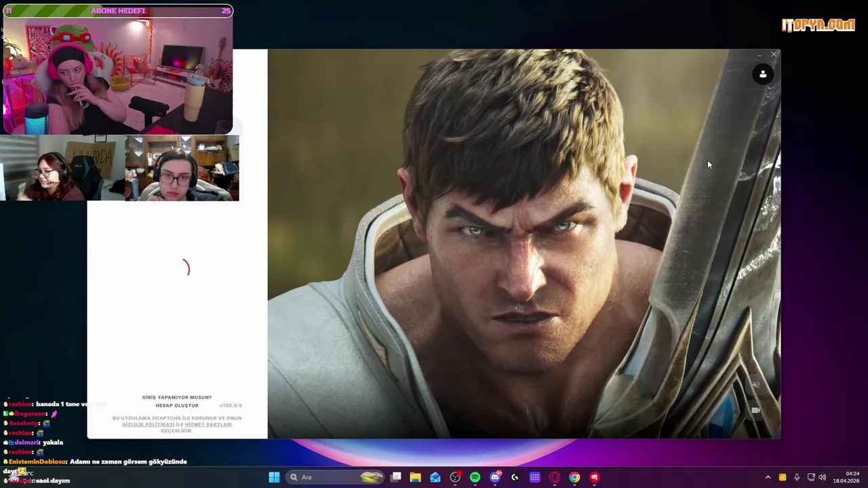Open the Windows Start menu

click(274, 477)
